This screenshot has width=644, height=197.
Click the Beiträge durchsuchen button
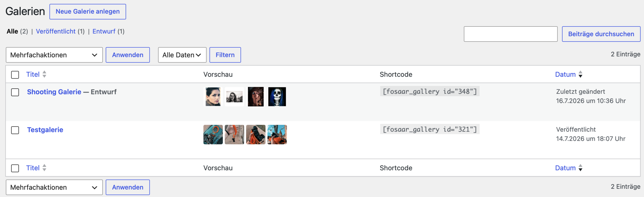click(x=601, y=34)
